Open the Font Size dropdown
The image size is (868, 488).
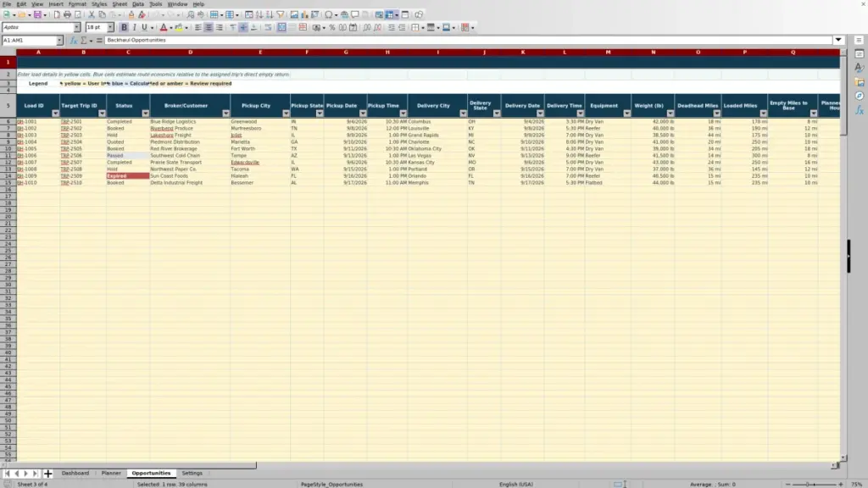pyautogui.click(x=110, y=28)
